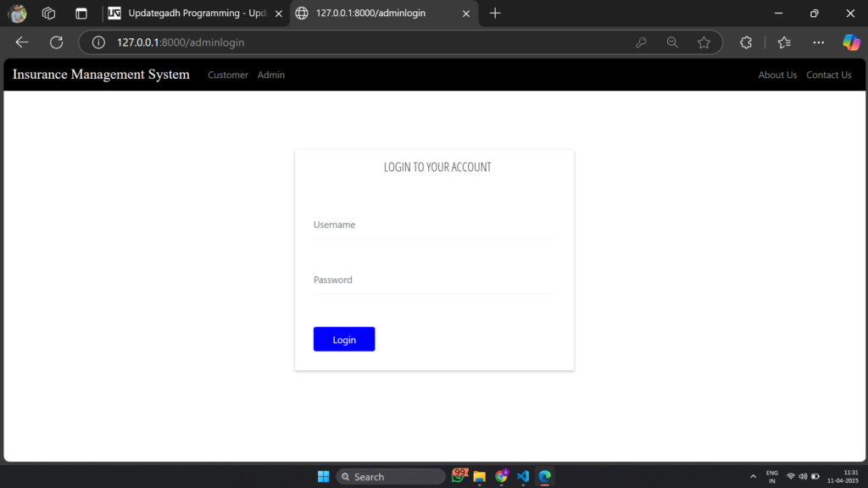Open the Admin nav link

coord(270,75)
